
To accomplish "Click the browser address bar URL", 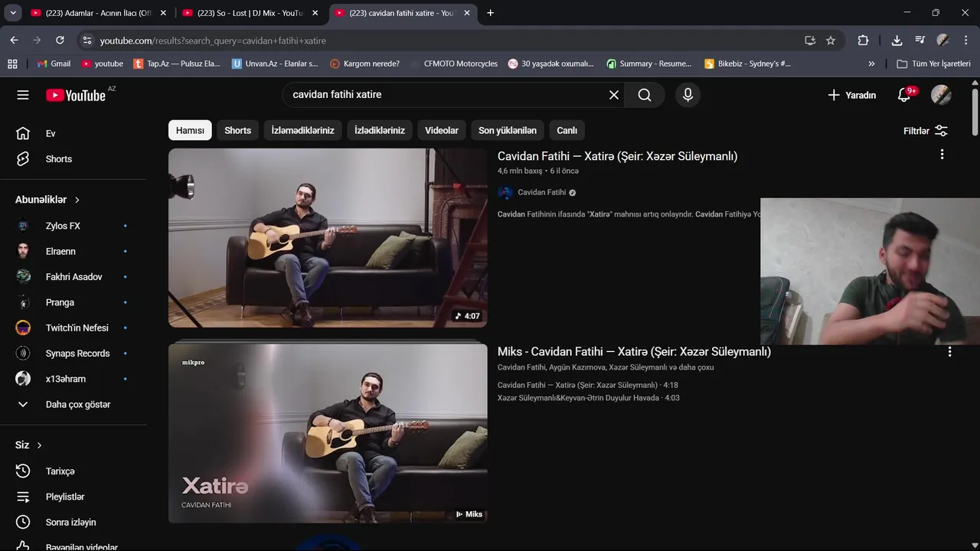I will pos(213,41).
